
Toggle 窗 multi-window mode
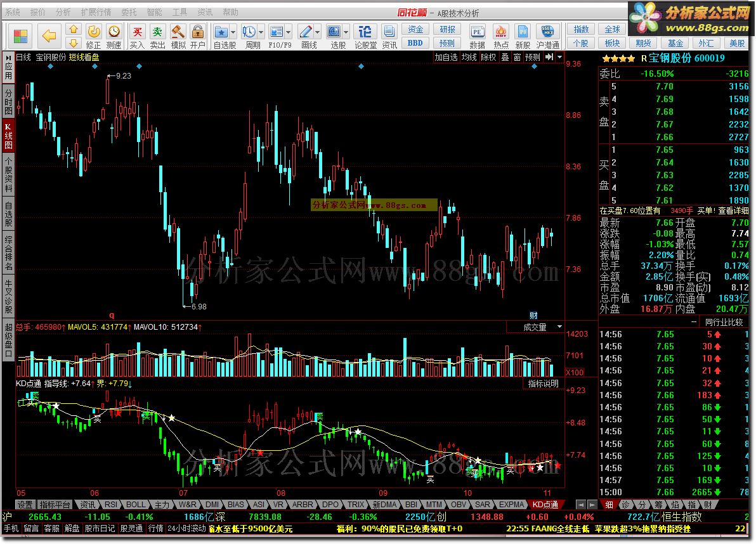(x=517, y=57)
